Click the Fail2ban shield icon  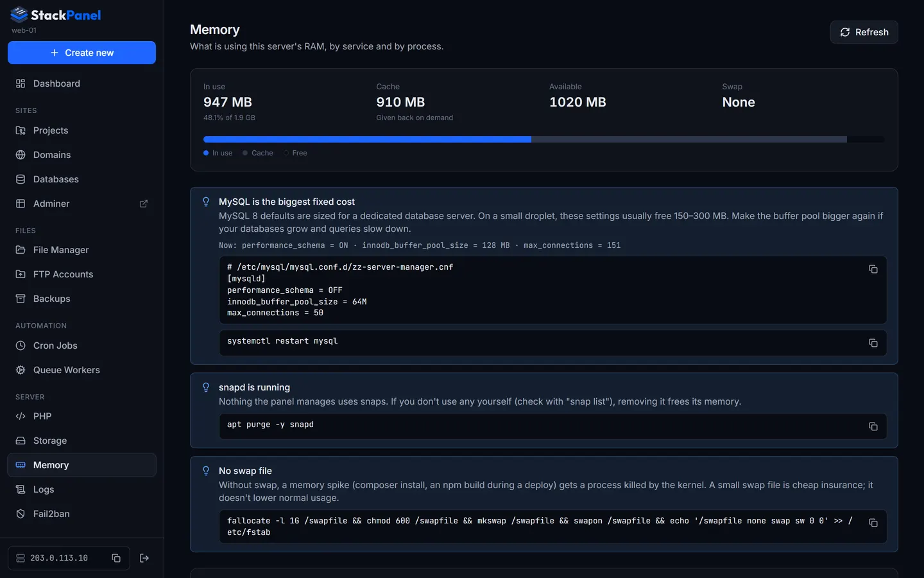(21, 514)
